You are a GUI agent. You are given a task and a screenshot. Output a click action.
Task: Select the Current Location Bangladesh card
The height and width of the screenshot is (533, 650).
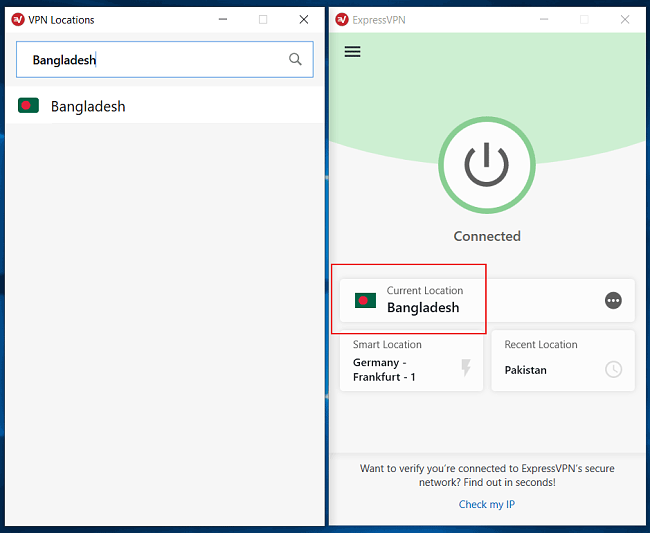coord(487,300)
